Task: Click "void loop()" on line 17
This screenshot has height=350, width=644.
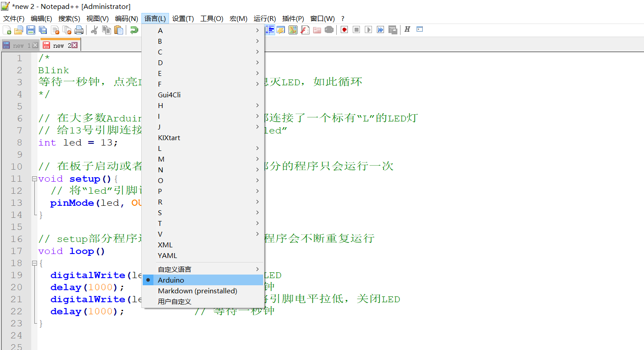Action: click(x=72, y=251)
